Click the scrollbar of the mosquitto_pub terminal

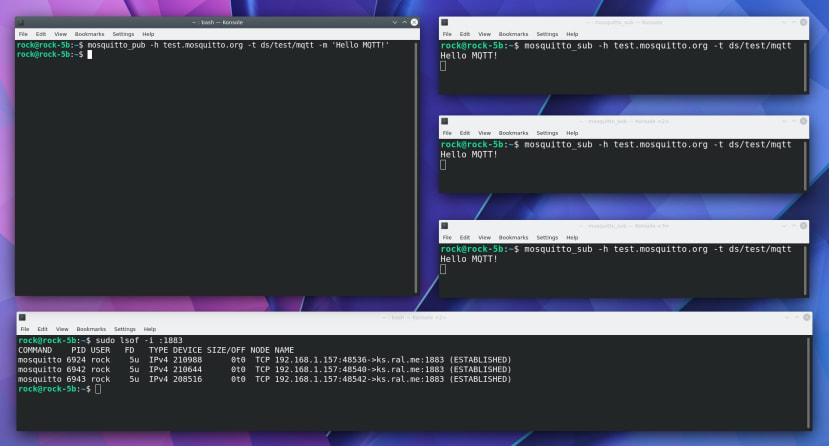tap(417, 168)
